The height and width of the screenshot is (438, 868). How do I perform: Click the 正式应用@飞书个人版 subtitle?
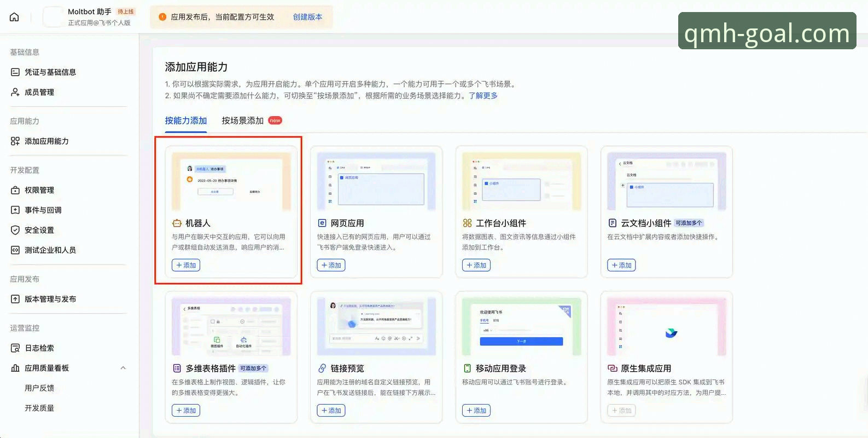99,23
